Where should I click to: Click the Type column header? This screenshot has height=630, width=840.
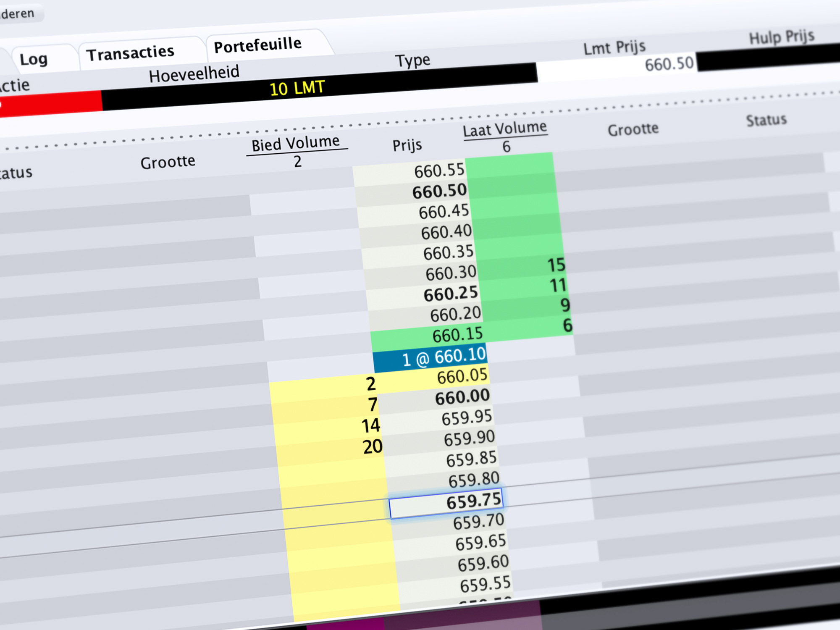tap(412, 61)
